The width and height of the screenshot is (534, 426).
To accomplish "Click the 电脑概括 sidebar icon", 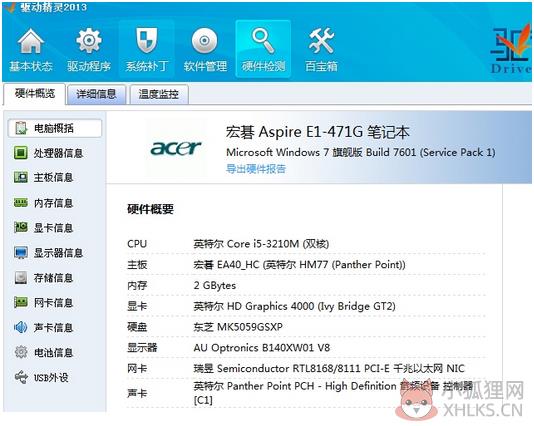I will 21,128.
